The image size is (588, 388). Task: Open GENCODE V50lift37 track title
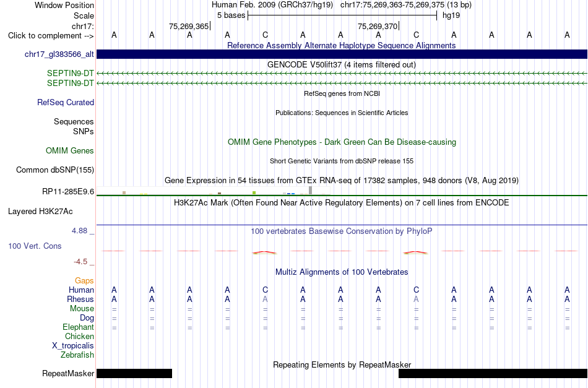pos(341,64)
